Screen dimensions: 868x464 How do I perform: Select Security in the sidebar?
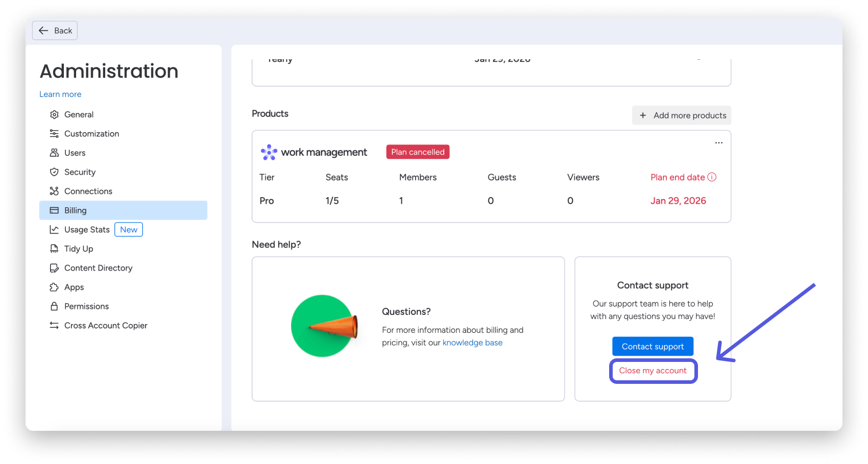click(123, 172)
